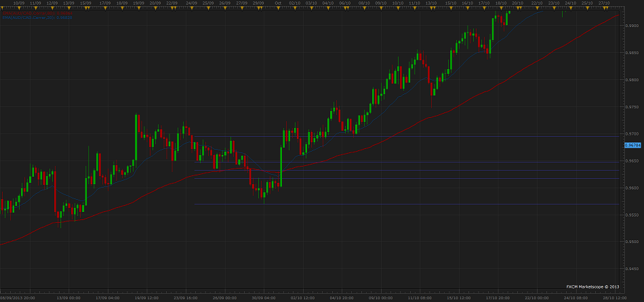
Task: Select the lowest olive horizontal level line
Action: pos(407,204)
